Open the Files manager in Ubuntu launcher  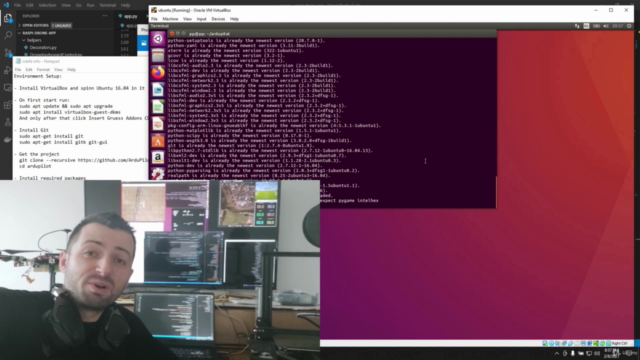coord(158,56)
